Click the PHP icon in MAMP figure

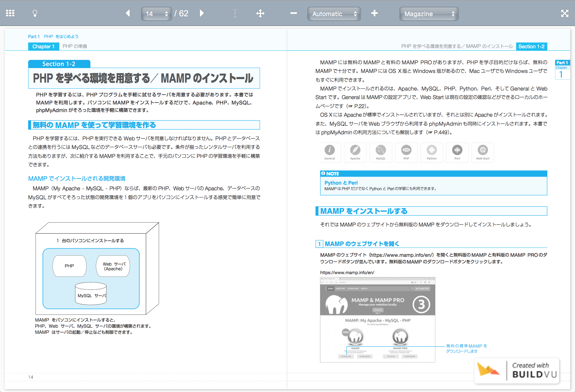point(406,153)
